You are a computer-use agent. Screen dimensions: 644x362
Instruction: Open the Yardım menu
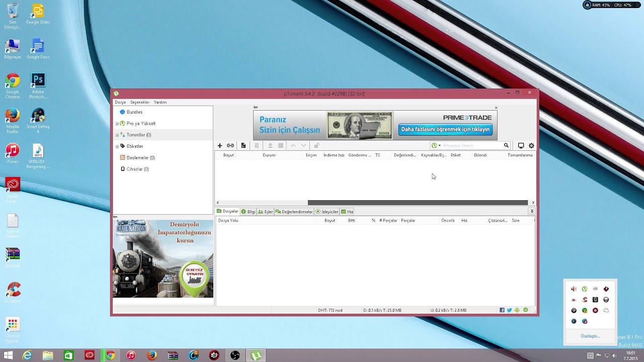[x=160, y=102]
